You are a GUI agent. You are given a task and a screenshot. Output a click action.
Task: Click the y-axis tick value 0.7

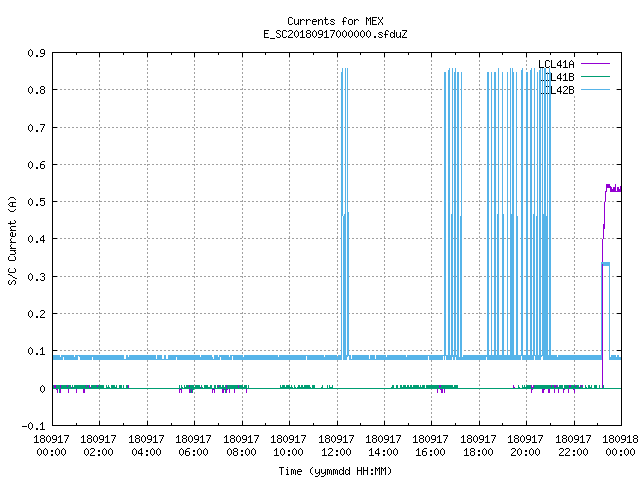click(x=36, y=128)
